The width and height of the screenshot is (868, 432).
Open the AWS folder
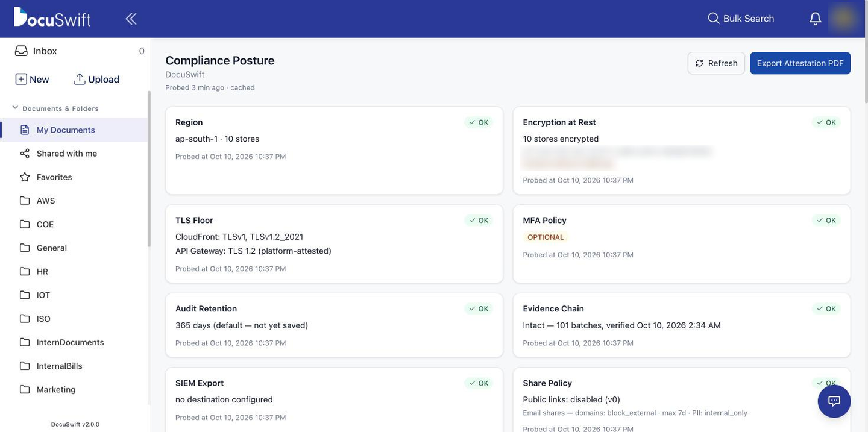point(74,201)
